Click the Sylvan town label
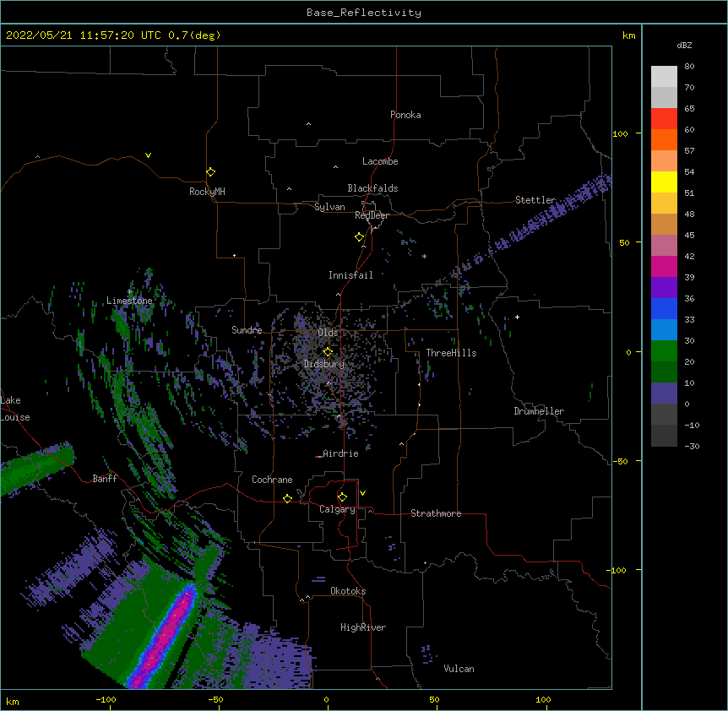728x711 pixels. (x=329, y=207)
